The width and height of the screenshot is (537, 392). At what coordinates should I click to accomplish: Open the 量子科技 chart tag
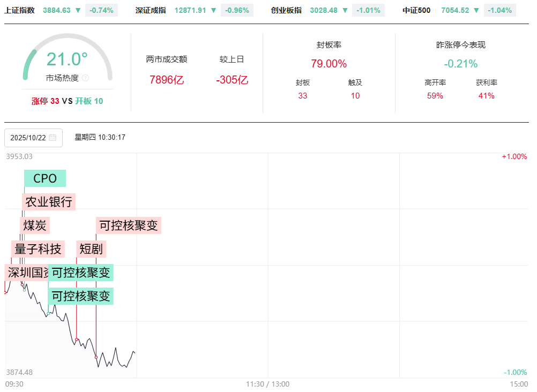38,249
